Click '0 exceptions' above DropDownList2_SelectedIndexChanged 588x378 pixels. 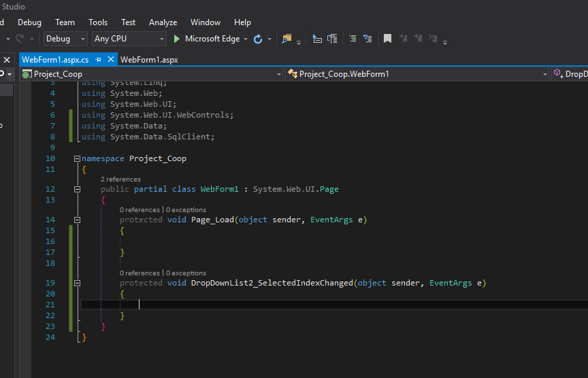(x=186, y=273)
